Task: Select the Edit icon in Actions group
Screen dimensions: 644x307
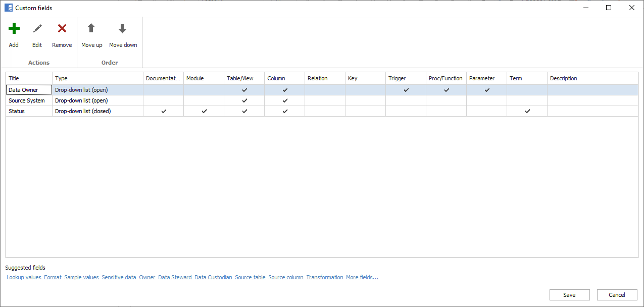Action: (x=37, y=28)
